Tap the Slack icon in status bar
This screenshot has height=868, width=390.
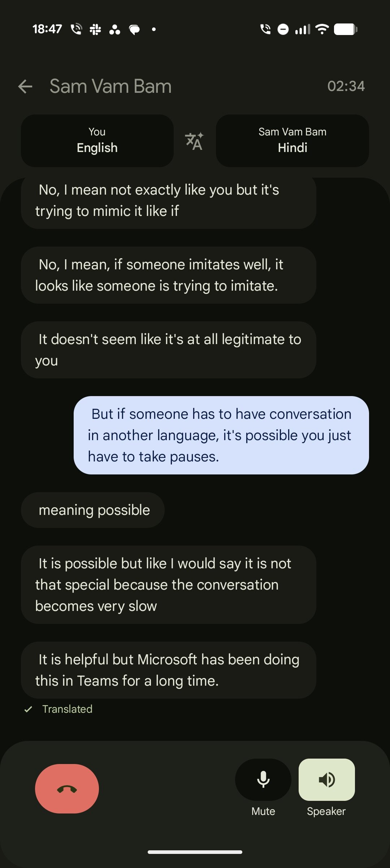pyautogui.click(x=95, y=30)
